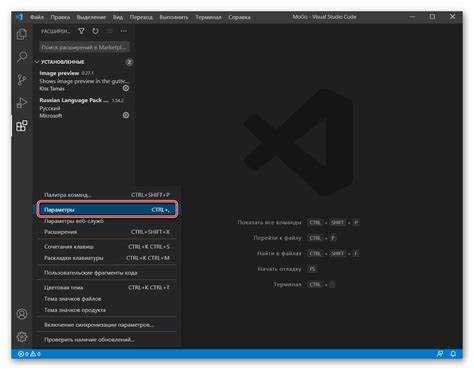Open the Explorer view in activity bar
474x370 pixels.
pos(22,34)
